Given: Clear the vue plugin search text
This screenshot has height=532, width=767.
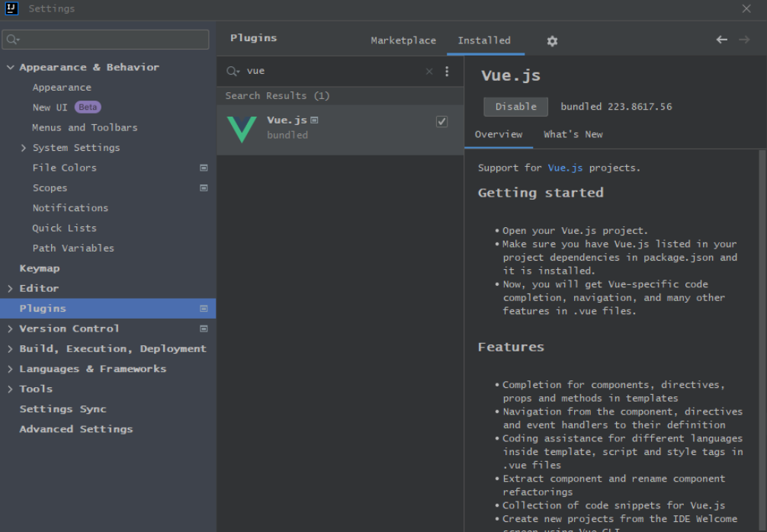Looking at the screenshot, I should click(x=429, y=72).
